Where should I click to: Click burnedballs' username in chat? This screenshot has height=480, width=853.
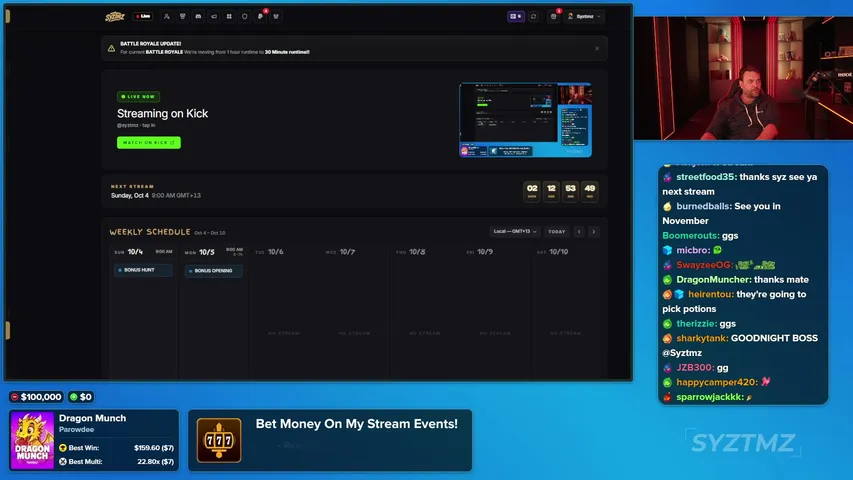(703, 206)
